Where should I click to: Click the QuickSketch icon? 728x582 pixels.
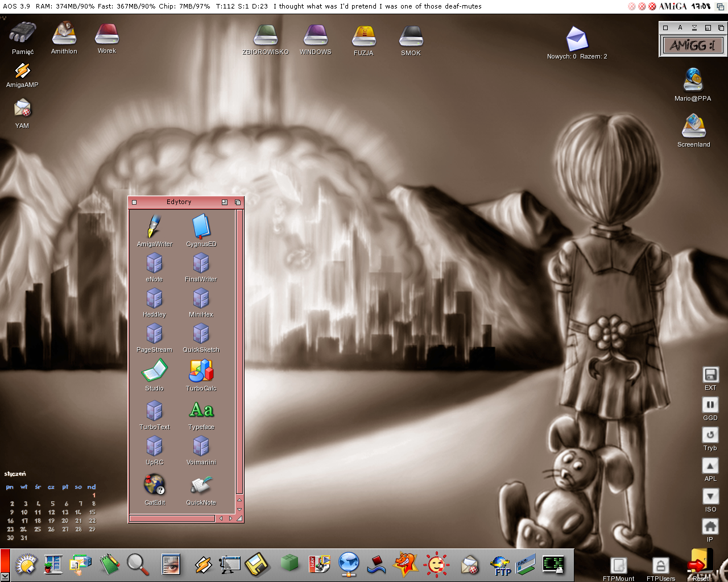(x=201, y=334)
